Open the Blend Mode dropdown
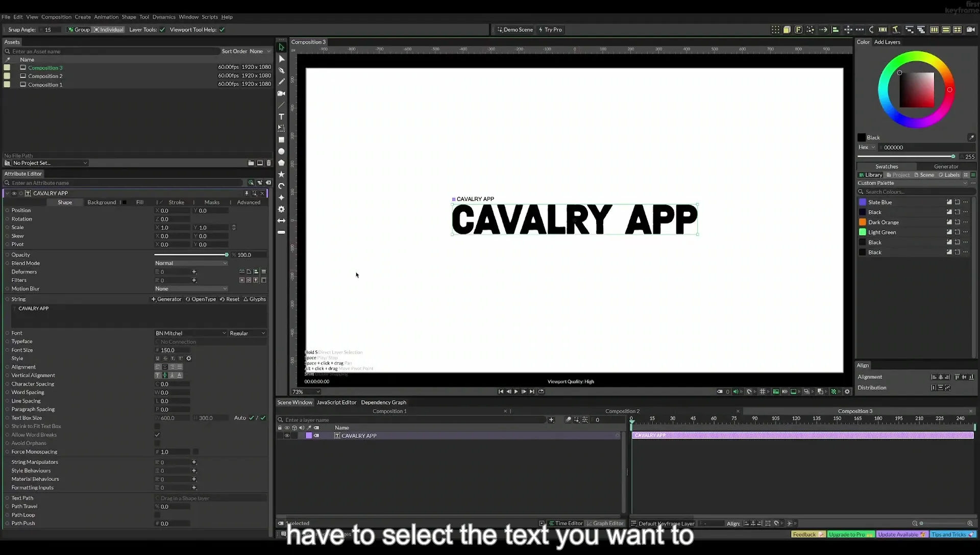The height and width of the screenshot is (555, 980). click(191, 263)
